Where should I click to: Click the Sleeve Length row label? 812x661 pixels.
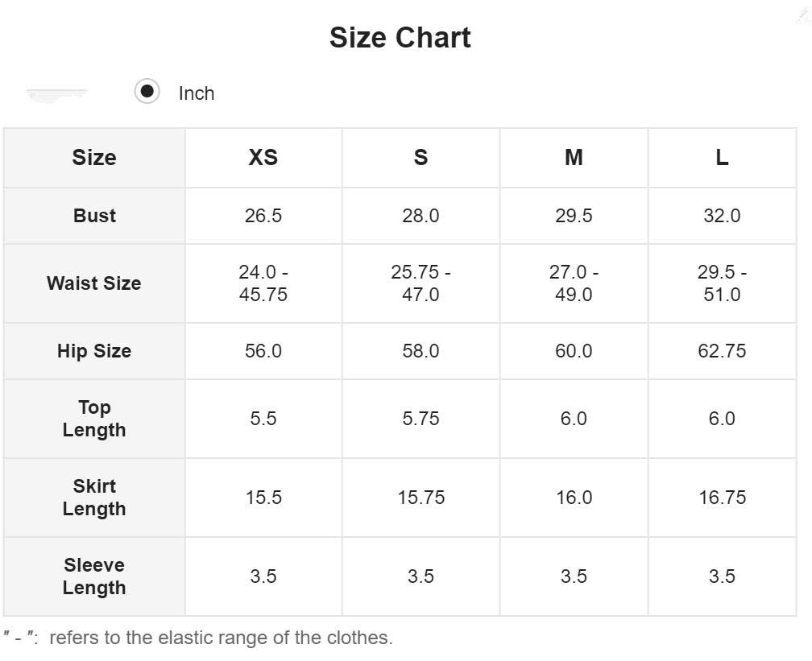coord(93,576)
